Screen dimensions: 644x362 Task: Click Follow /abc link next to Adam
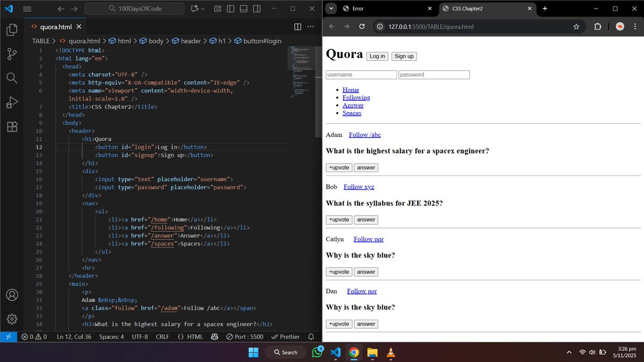364,135
